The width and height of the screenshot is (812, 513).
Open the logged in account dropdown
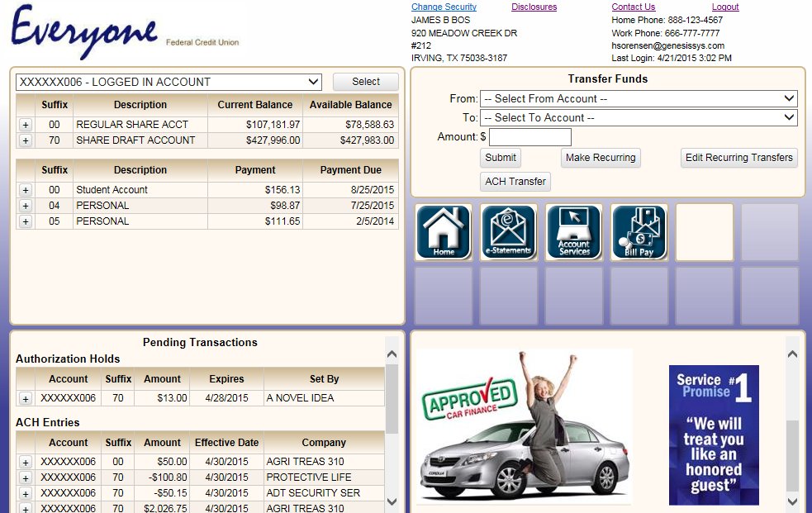click(x=169, y=82)
